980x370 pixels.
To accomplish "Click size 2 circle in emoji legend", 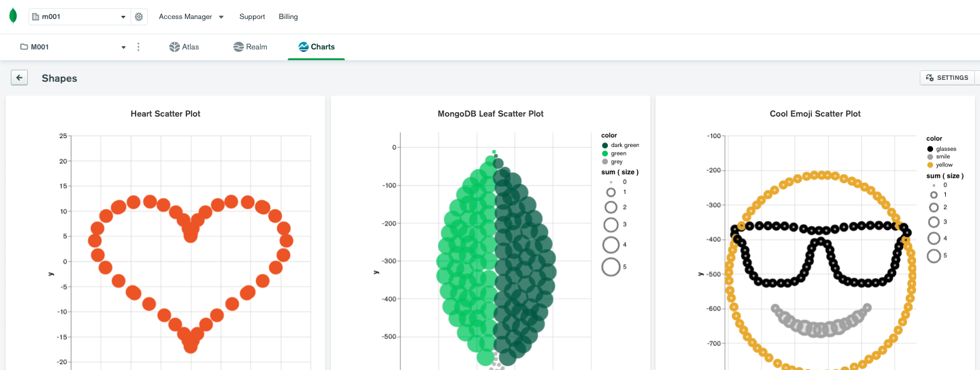I will 934,207.
